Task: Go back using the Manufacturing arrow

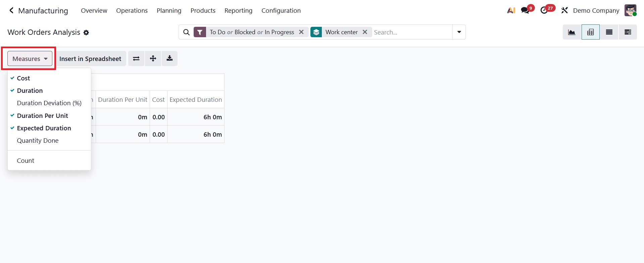Action: (11, 10)
